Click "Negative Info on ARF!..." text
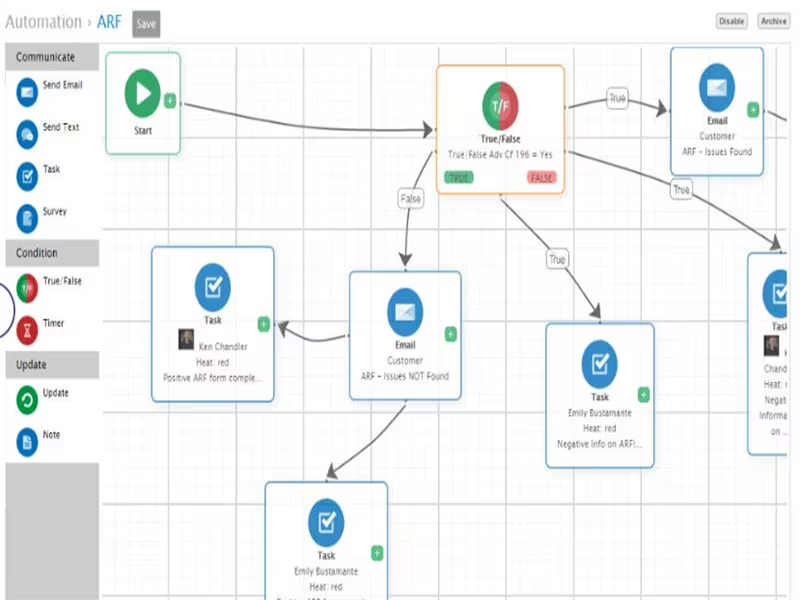This screenshot has width=800, height=600. coord(599,444)
